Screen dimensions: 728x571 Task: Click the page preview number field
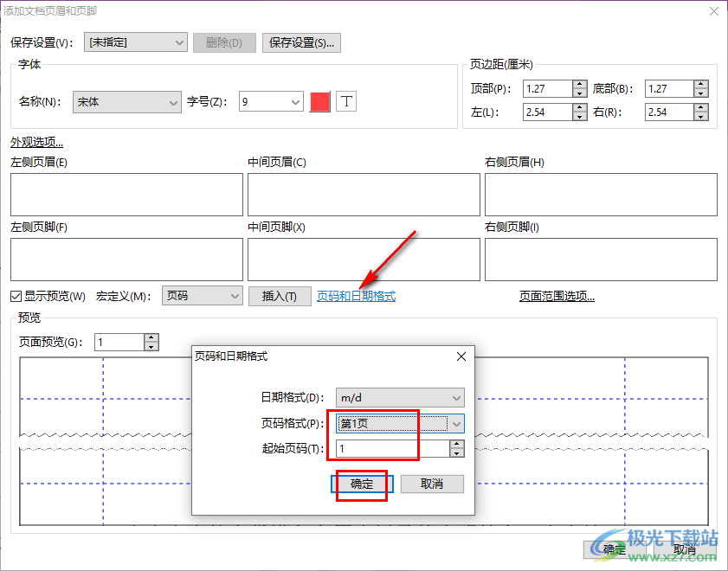(119, 343)
